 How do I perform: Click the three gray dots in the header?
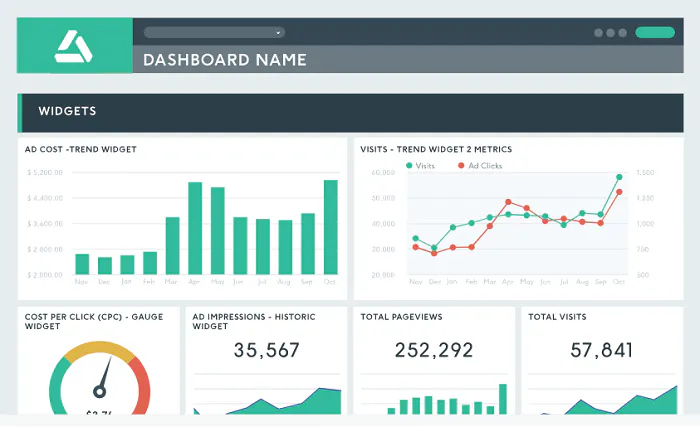(x=611, y=32)
